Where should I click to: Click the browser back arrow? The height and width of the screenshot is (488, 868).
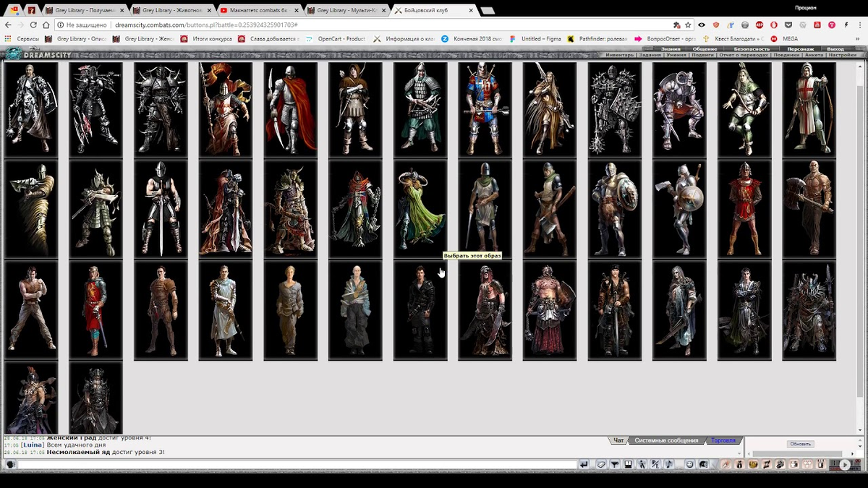point(8,25)
